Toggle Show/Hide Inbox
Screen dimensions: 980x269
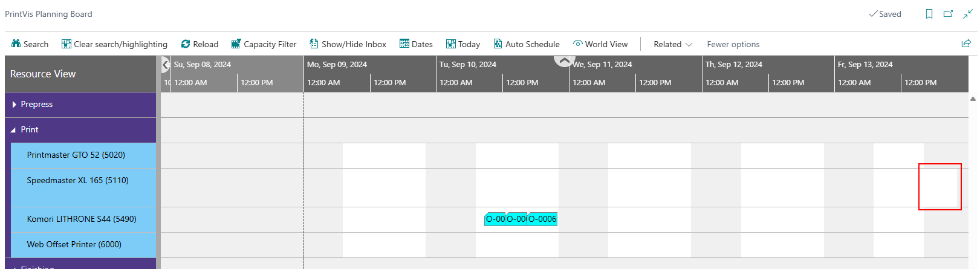click(348, 44)
